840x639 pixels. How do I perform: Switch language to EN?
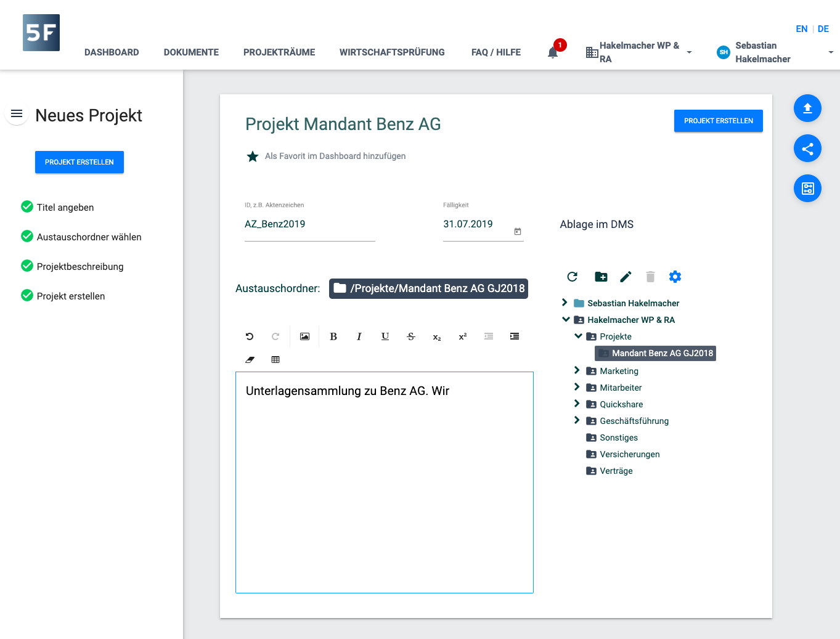click(x=801, y=29)
